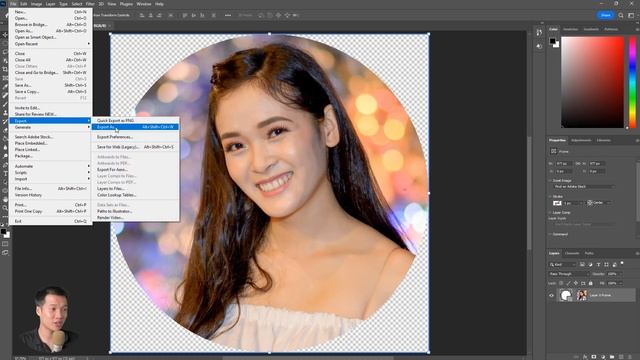The width and height of the screenshot is (640, 360).
Task: Click quick mask mode icon in toolbar
Action: [5, 244]
